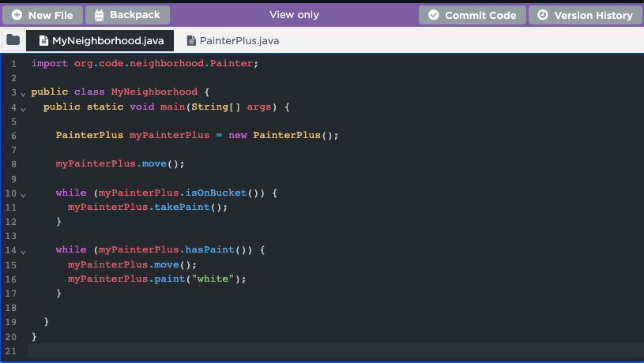Open the file browser folder icon
Screen dimensions: 644x363
coord(13,40)
